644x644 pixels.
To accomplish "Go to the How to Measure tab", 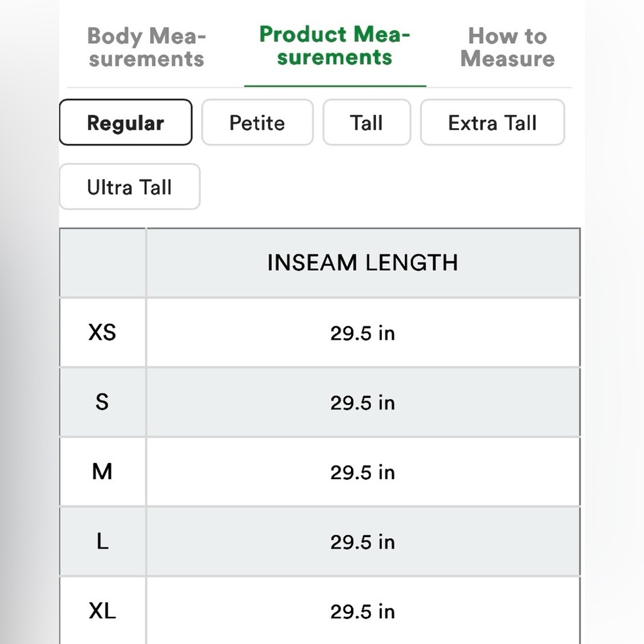I will click(507, 47).
